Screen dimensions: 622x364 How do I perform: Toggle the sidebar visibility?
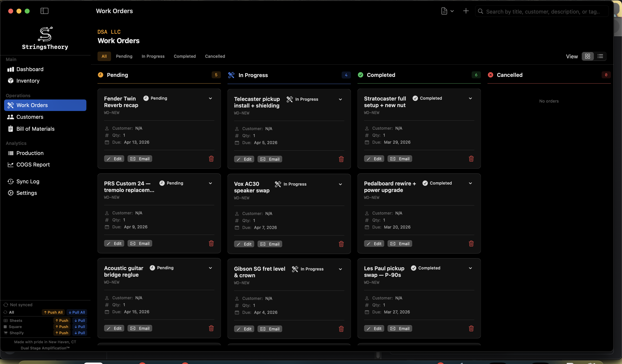click(x=44, y=11)
